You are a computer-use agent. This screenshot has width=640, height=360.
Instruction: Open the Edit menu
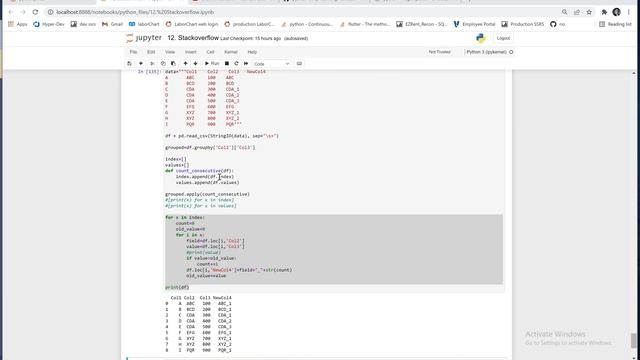tap(151, 52)
